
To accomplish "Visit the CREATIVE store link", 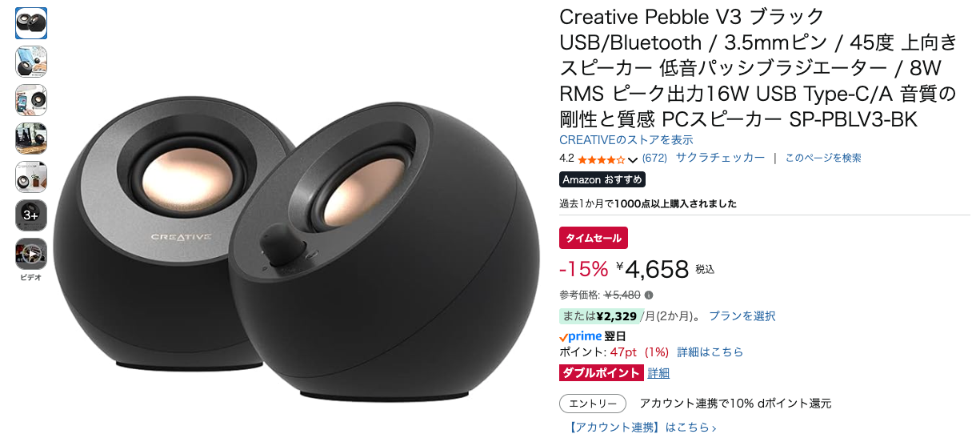I will pos(626,140).
